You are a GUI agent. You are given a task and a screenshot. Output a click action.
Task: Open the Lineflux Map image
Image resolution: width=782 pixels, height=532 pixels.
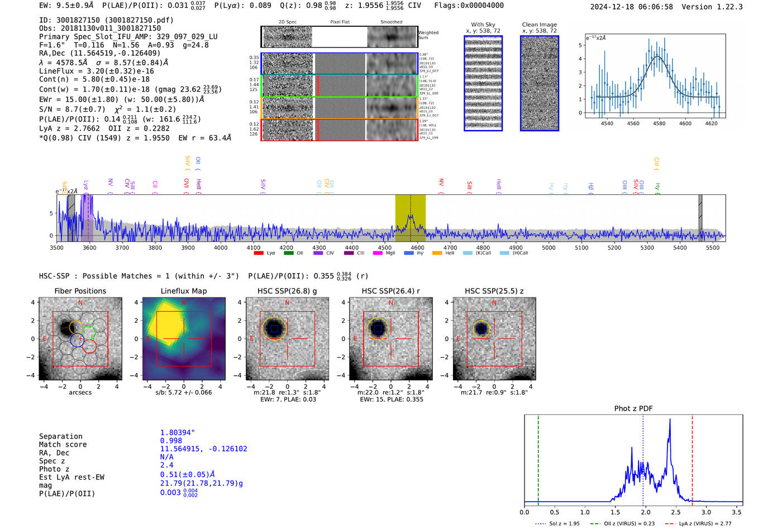[x=184, y=339]
